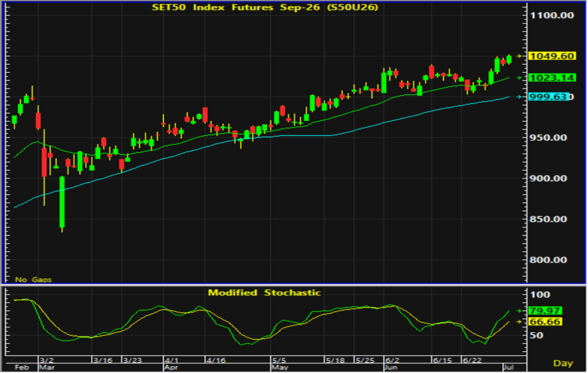Select the yellow 1049.60 last price label
This screenshot has height=373, width=588.
(x=552, y=56)
